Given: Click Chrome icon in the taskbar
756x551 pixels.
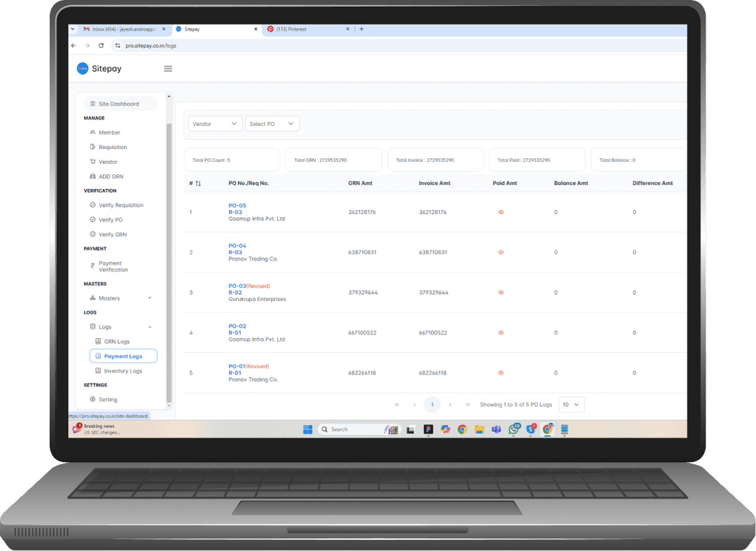Looking at the screenshot, I should [x=462, y=429].
